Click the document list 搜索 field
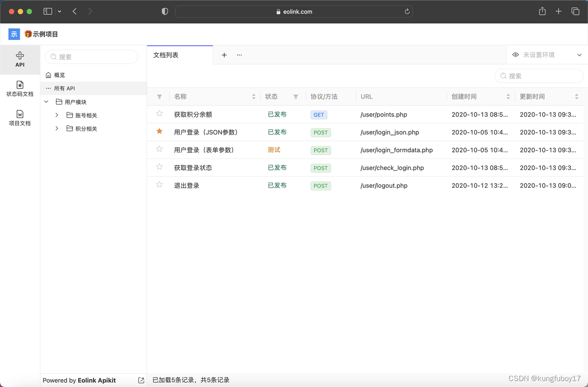The image size is (588, 387). 539,76
